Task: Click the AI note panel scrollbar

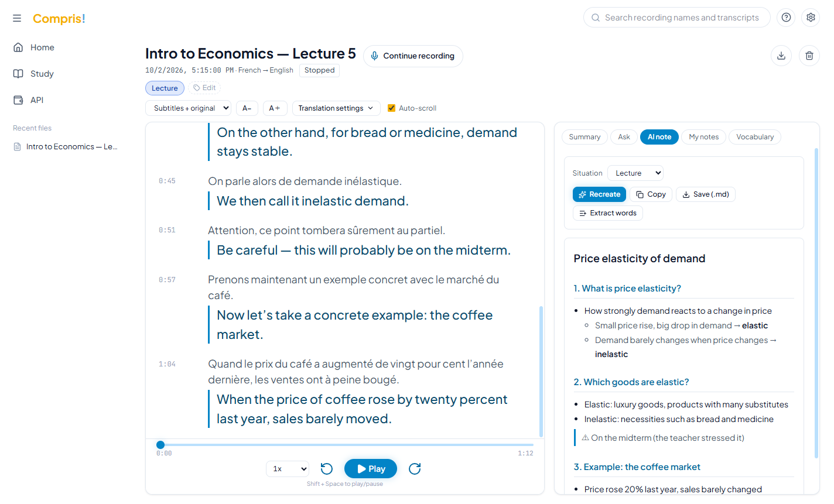Action: pyautogui.click(x=816, y=303)
